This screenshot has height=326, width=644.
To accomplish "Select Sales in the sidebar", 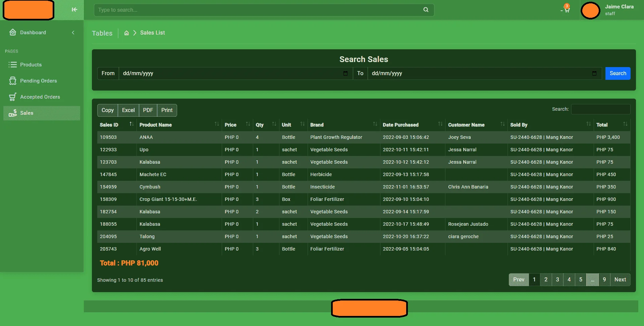I will click(x=42, y=113).
